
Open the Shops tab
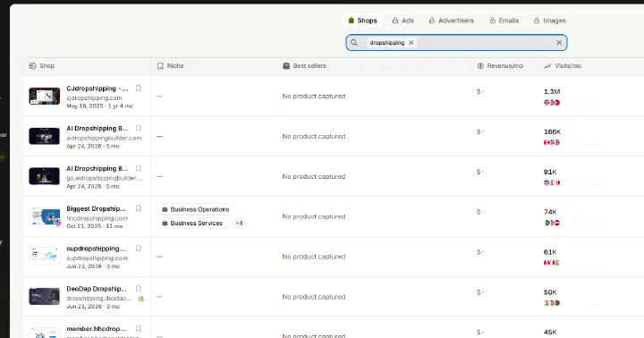(362, 21)
